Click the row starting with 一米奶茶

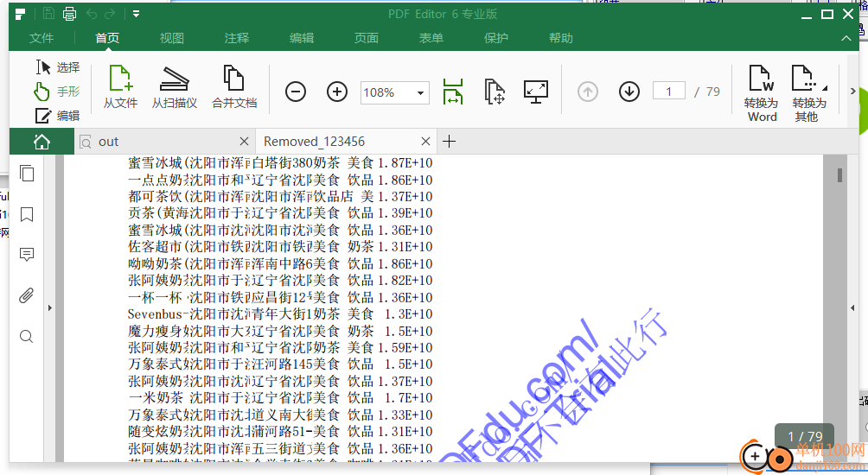280,397
